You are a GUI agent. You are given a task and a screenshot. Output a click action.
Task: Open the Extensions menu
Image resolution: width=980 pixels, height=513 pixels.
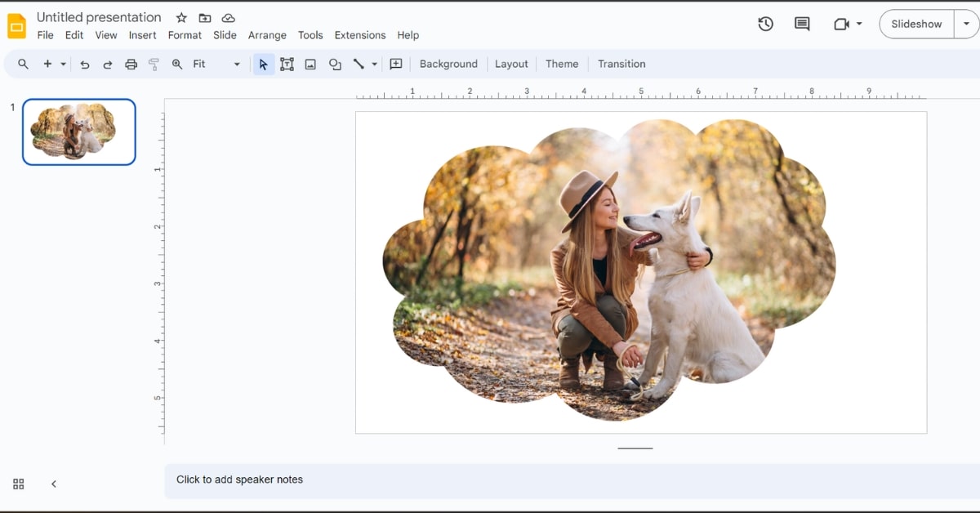[360, 35]
